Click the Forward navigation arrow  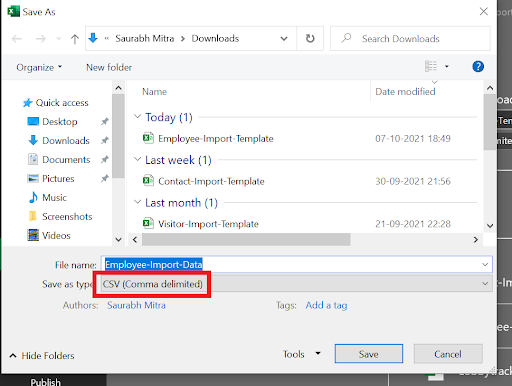[x=41, y=39]
